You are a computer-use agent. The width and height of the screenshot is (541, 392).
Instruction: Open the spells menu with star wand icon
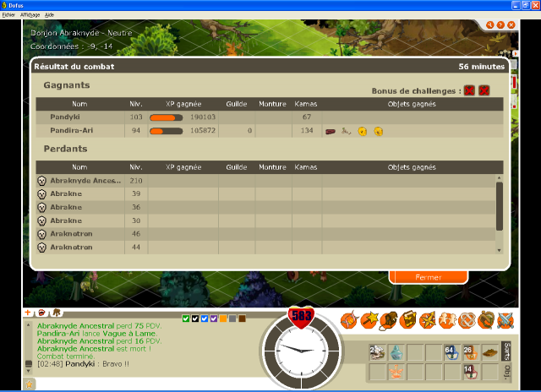pos(369,320)
